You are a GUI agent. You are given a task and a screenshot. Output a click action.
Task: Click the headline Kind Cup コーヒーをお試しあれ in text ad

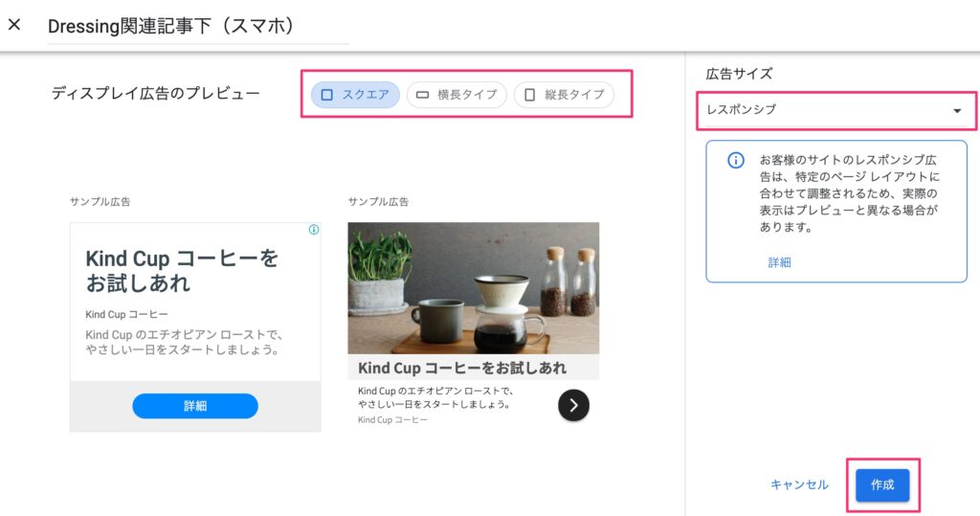click(x=182, y=270)
